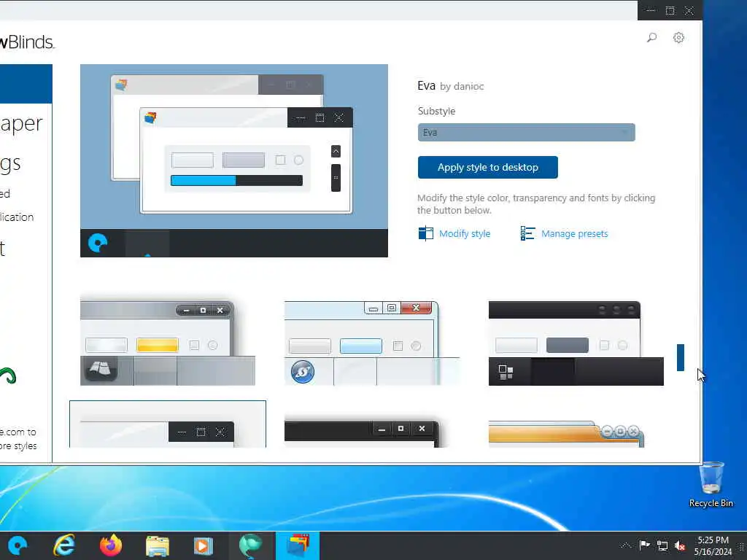Open the Substyle dropdown showing Eva
Viewport: 747px width, 560px height.
pos(527,133)
